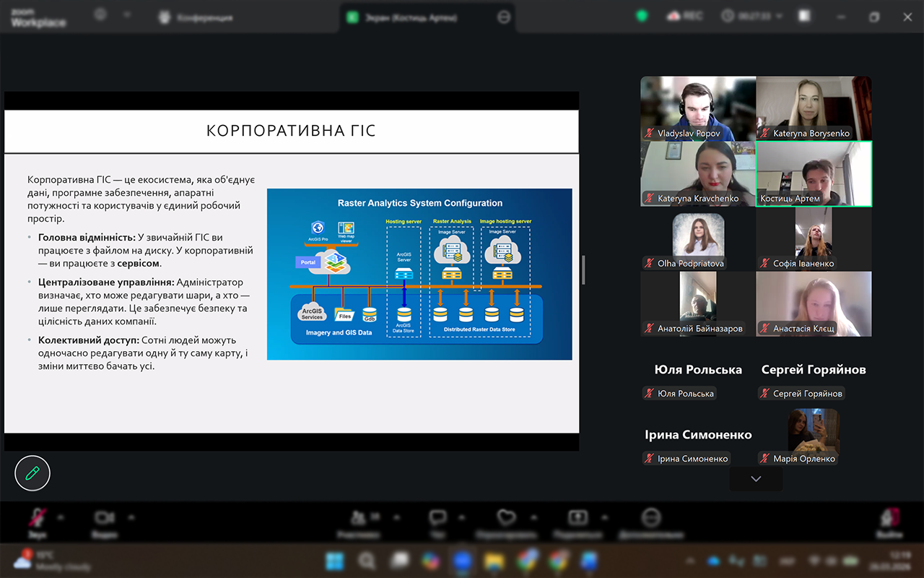Screen dimensions: 924x578
Task: Open the annotation pencil tool
Action: (32, 473)
